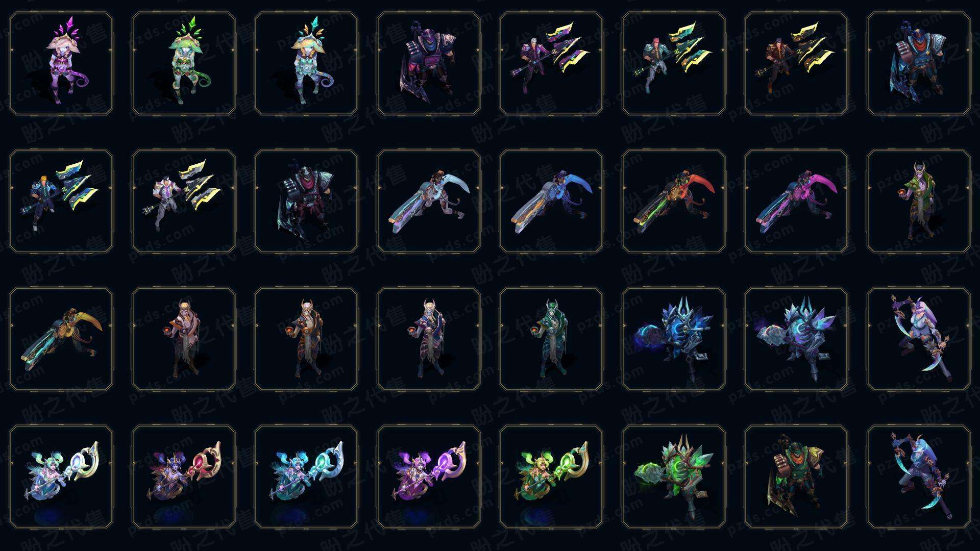Pick the green glowing armored mace giant
The height and width of the screenshot is (551, 980).
(x=674, y=477)
